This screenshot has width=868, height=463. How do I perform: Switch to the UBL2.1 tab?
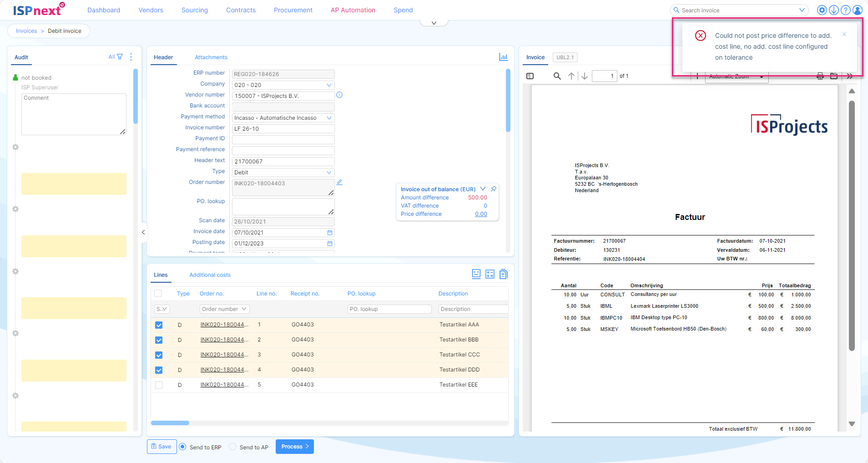(565, 57)
